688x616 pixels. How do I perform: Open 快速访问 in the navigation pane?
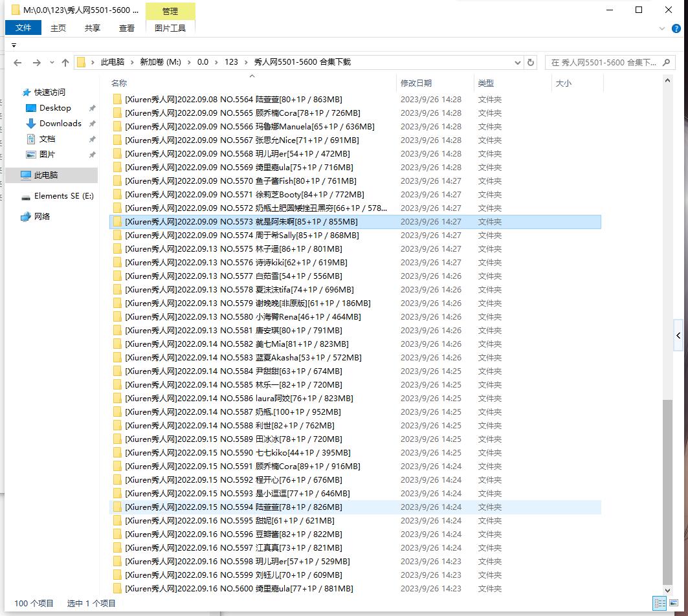[x=50, y=92]
